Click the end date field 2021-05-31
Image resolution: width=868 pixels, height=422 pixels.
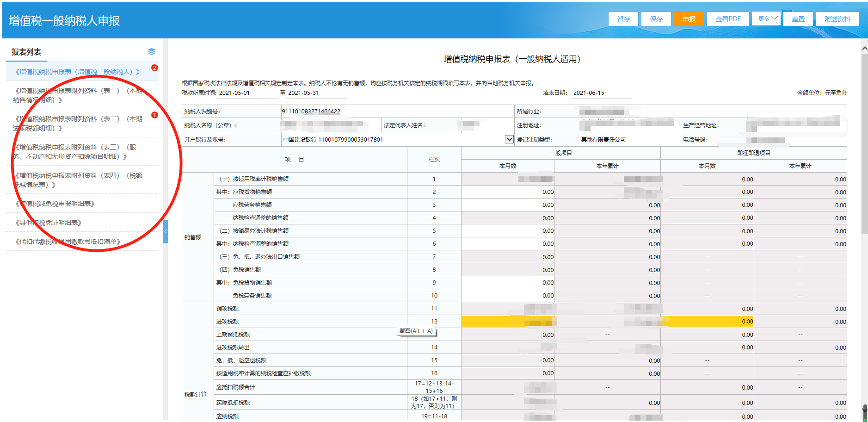click(x=317, y=93)
